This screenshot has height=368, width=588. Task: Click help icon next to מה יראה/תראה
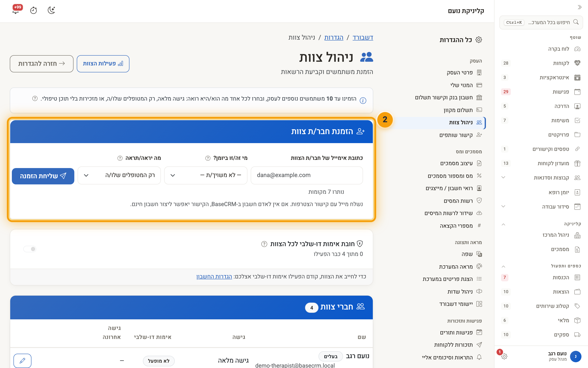point(120,158)
